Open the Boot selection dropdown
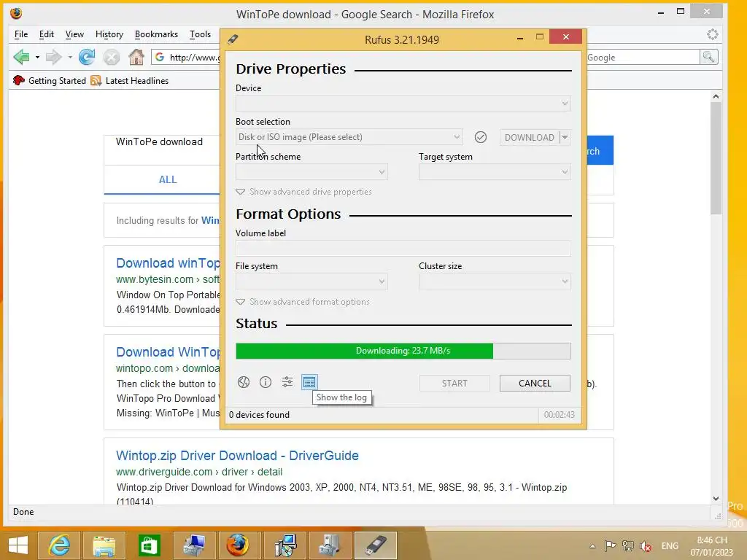Viewport: 747px width, 560px height. point(349,137)
